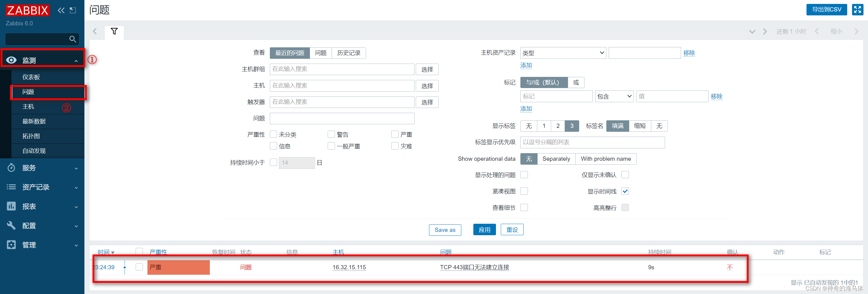The image size is (868, 294).
Task: Go to previous filter tab arrow
Action: (x=95, y=31)
